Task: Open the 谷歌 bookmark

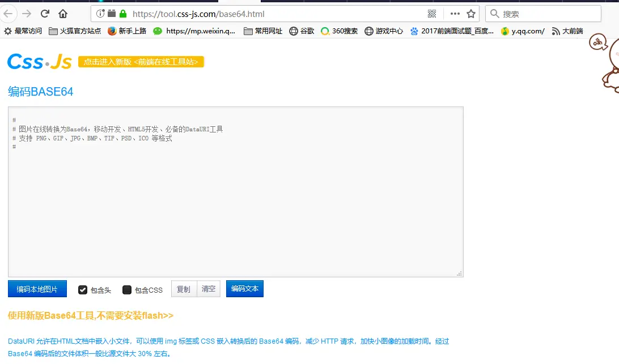Action: 302,31
